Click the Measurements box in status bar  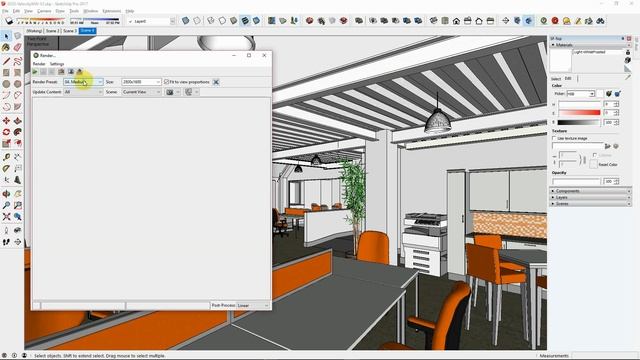pyautogui.click(x=605, y=356)
